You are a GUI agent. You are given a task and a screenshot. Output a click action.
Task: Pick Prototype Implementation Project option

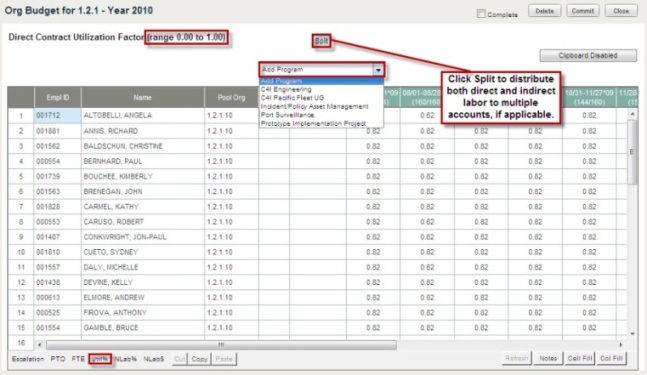313,123
